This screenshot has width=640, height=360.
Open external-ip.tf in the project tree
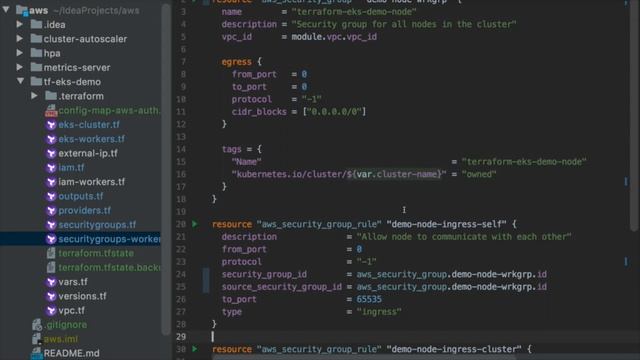tap(88, 153)
